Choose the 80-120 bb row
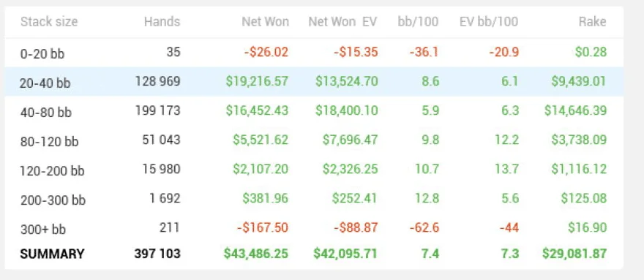 314,140
